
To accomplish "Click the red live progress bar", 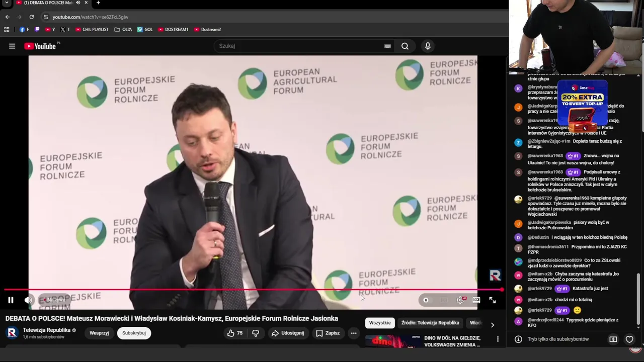I will click(253, 290).
